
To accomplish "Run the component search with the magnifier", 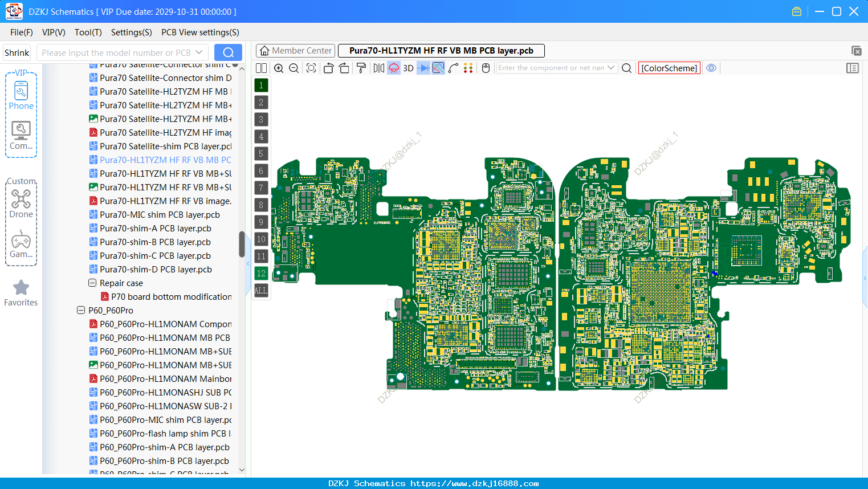I will click(x=626, y=68).
